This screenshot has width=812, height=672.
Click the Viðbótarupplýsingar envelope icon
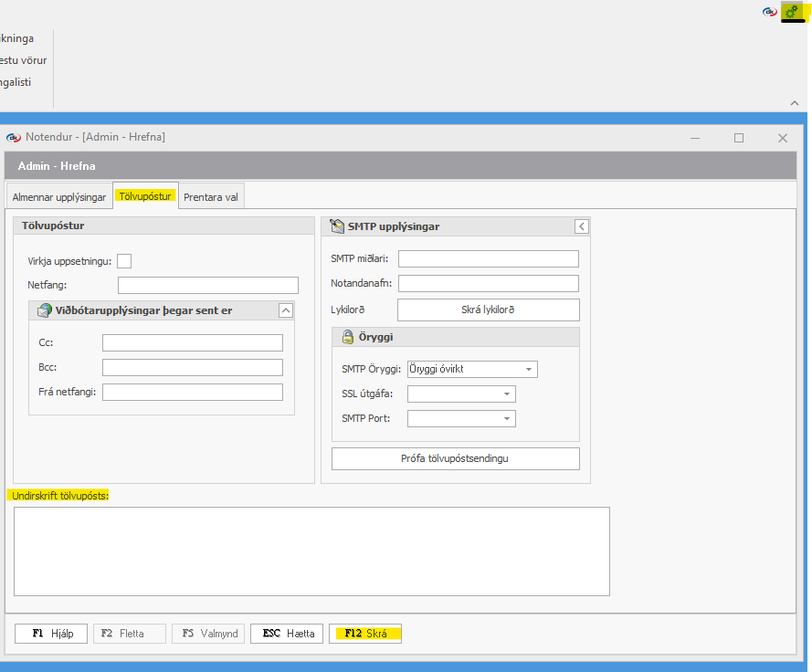tap(44, 310)
